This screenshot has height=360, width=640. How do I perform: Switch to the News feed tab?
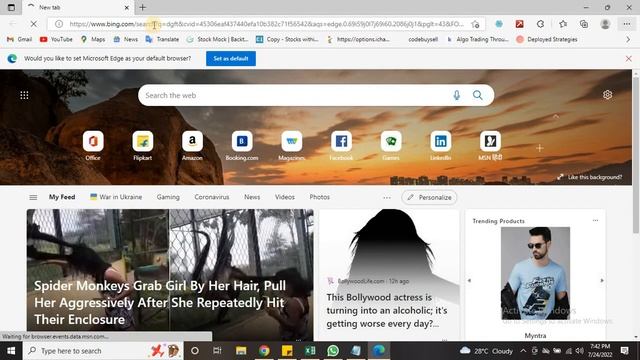[x=252, y=197]
